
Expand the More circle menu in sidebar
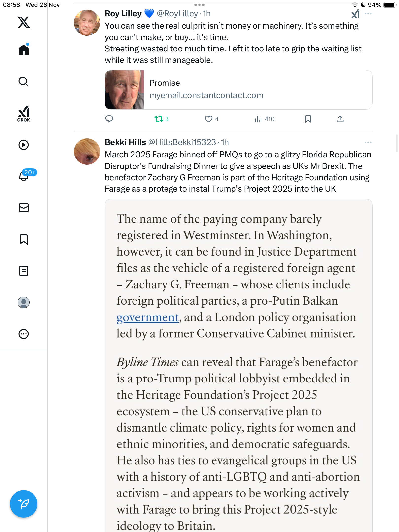(x=24, y=334)
